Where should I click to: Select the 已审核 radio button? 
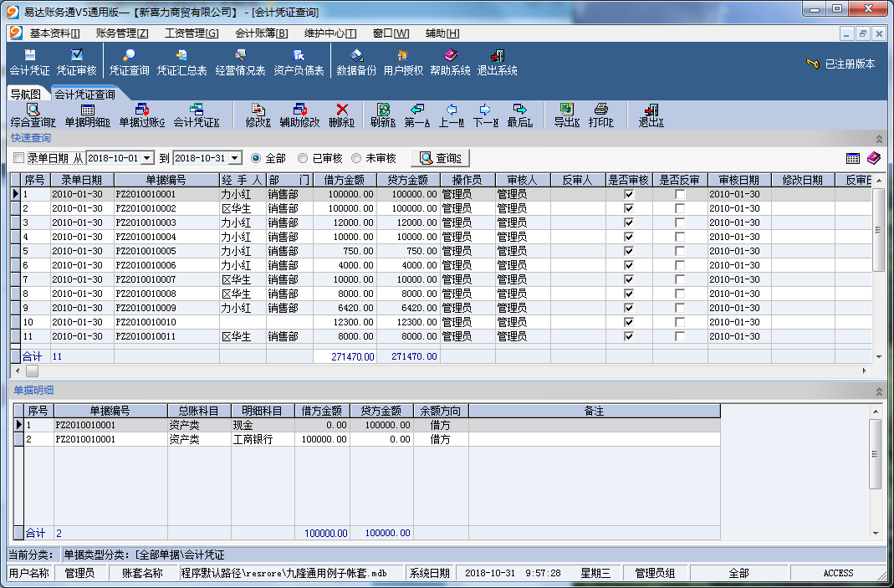coord(303,158)
